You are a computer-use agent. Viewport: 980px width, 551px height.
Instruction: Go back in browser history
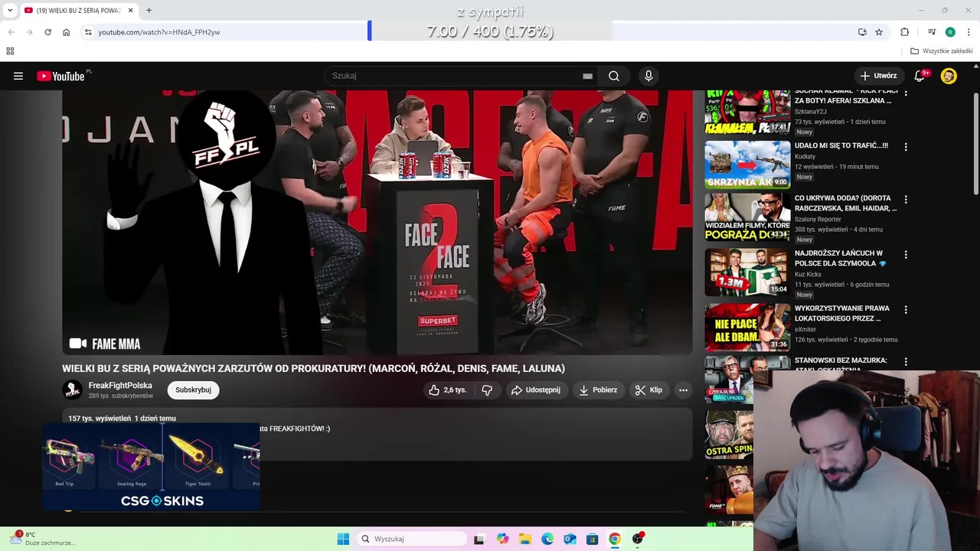(11, 32)
